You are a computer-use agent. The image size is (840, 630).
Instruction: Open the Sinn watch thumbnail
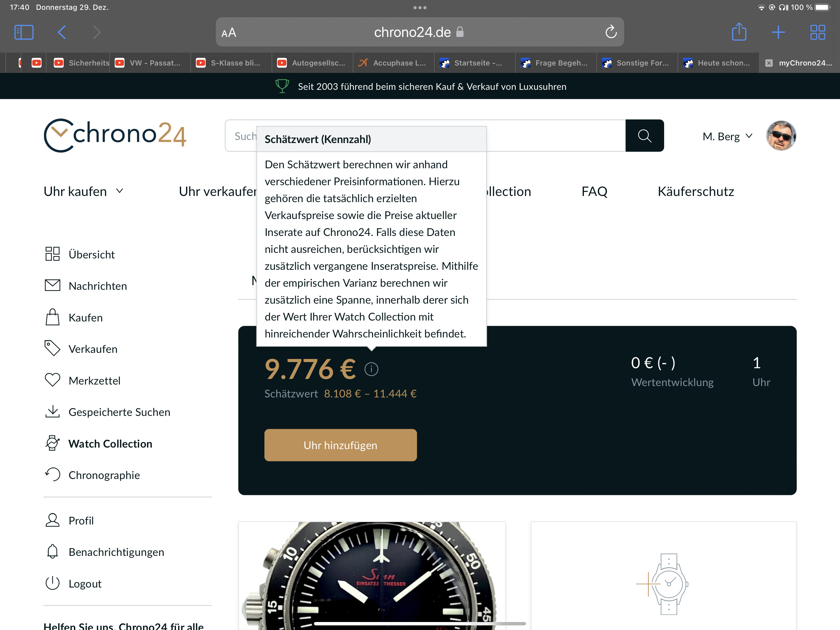click(371, 575)
